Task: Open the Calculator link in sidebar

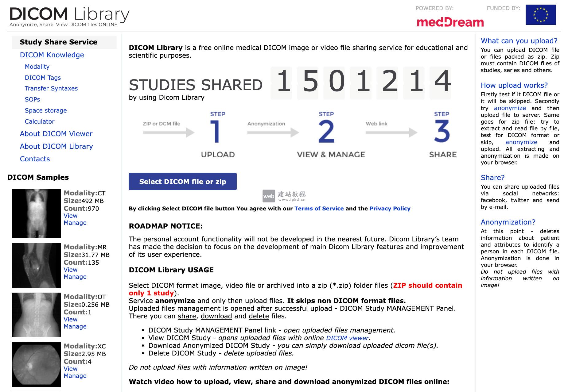Action: [x=40, y=121]
